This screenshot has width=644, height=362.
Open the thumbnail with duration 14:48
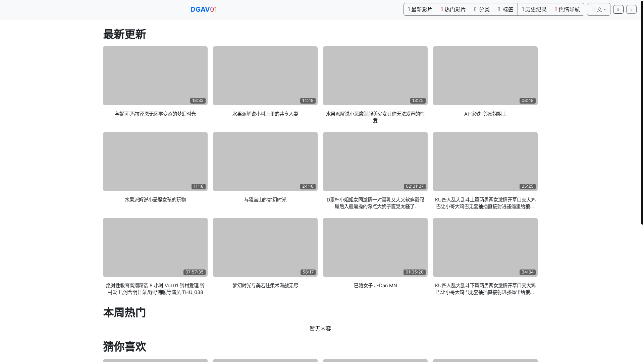coord(265,76)
